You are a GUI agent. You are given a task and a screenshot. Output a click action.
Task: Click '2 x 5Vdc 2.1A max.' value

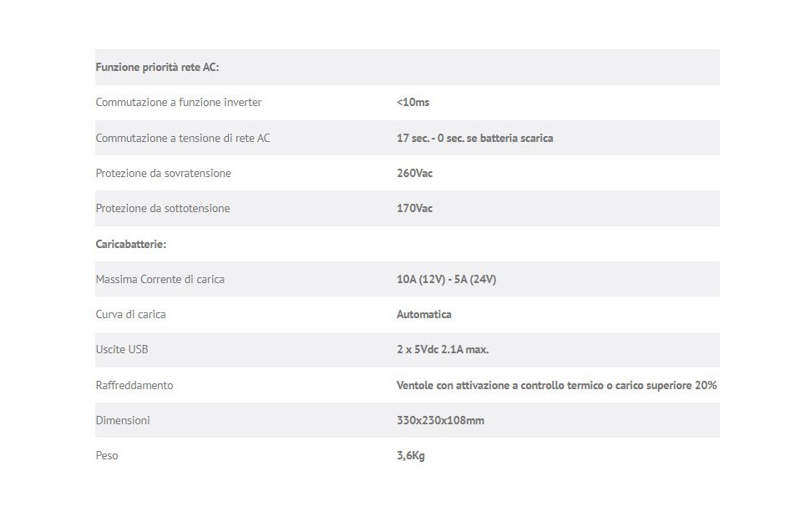pyautogui.click(x=443, y=349)
